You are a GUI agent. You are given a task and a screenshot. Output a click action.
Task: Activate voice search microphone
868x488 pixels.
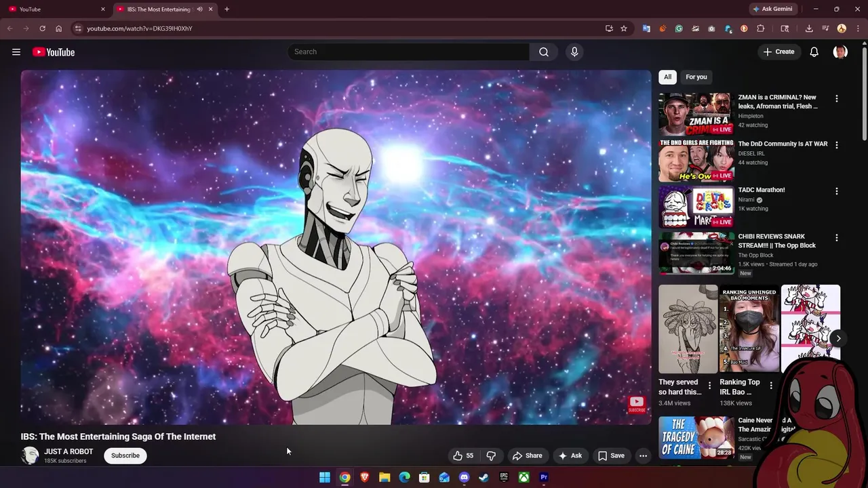(x=574, y=52)
